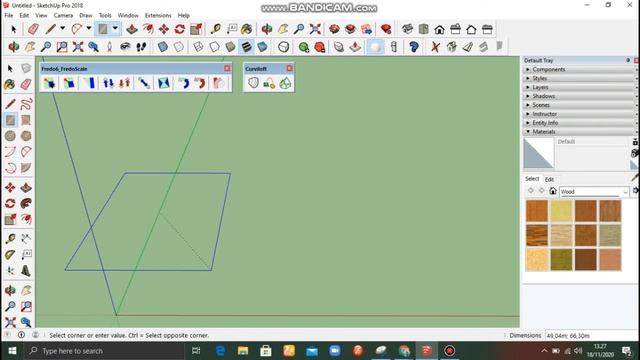This screenshot has height=360, width=640.
Task: Pick the pale yellow wood swatch
Action: point(561,211)
